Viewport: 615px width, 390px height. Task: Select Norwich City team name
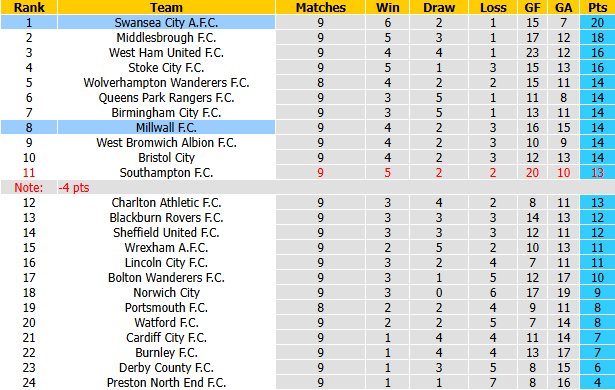click(166, 293)
